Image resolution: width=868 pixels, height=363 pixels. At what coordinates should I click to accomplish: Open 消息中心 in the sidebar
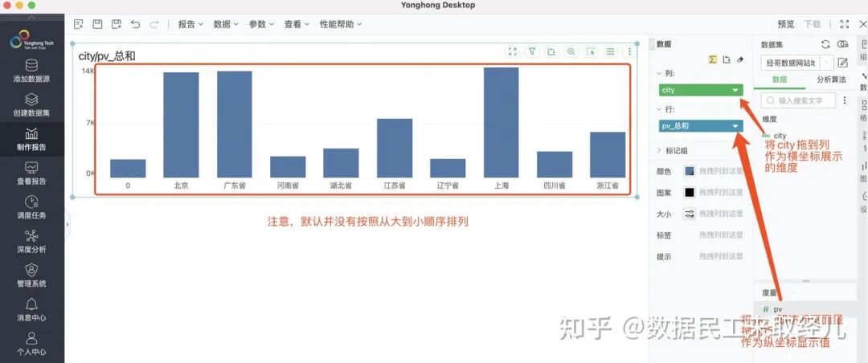(x=31, y=310)
